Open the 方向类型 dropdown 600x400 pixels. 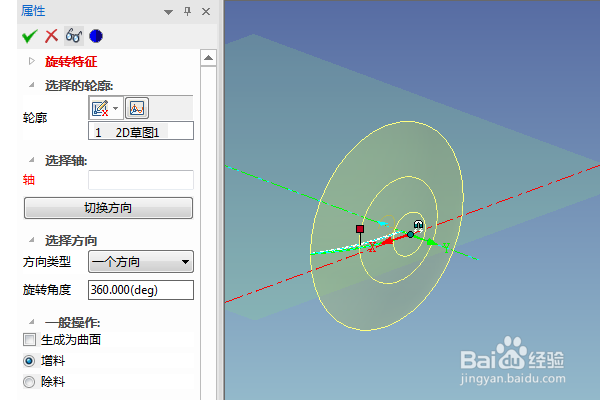coord(141,262)
